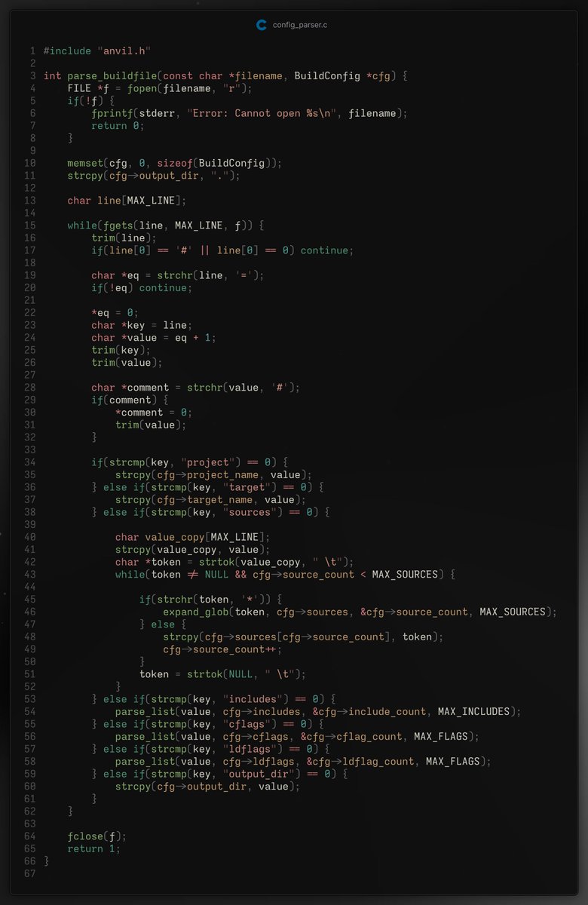Click 'trim(key);' call

[121, 350]
